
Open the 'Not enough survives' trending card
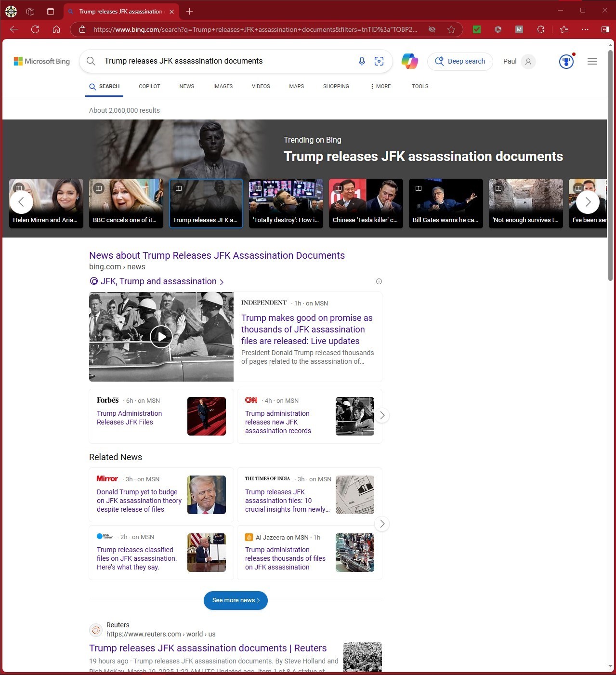point(526,203)
